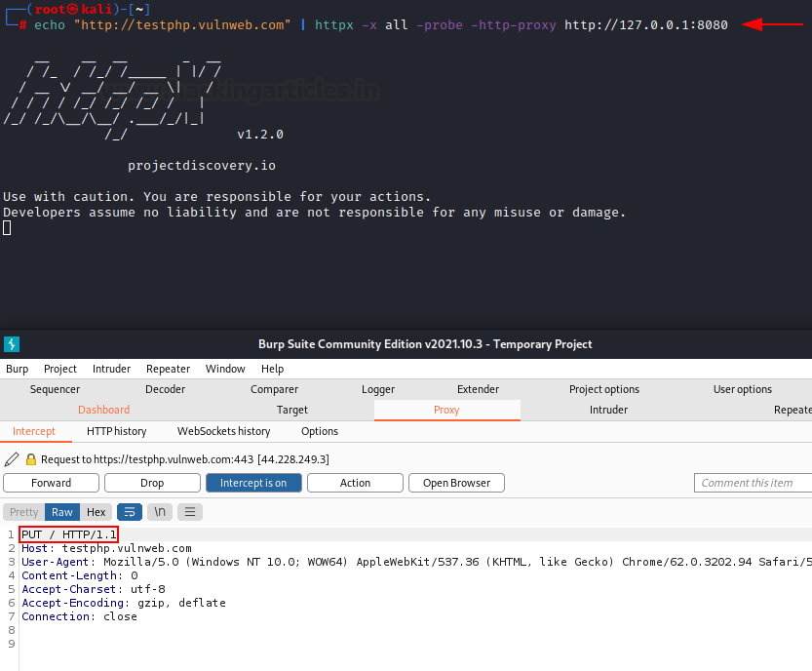
Task: Open the editor hamburger options menu
Action: click(190, 512)
